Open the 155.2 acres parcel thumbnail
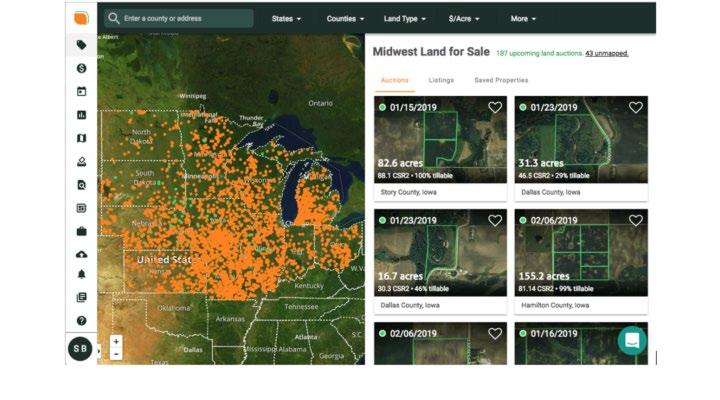720x400 pixels. [x=581, y=253]
